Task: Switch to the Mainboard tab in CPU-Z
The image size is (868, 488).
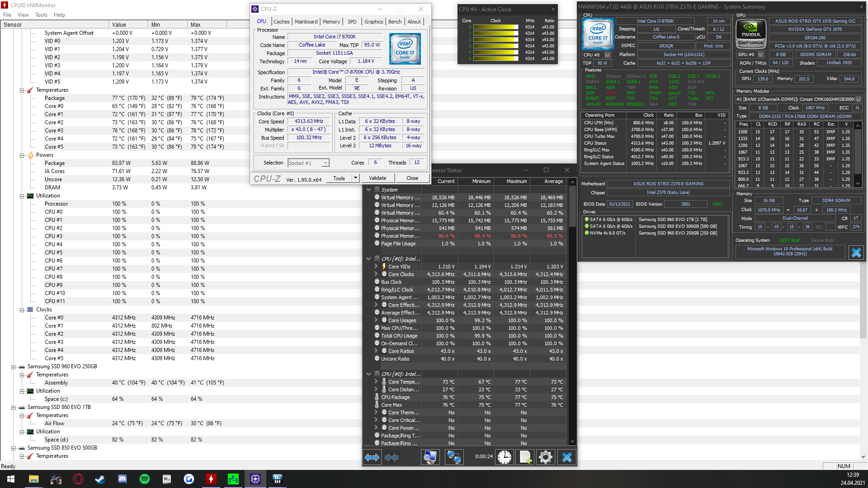Action: pos(306,22)
